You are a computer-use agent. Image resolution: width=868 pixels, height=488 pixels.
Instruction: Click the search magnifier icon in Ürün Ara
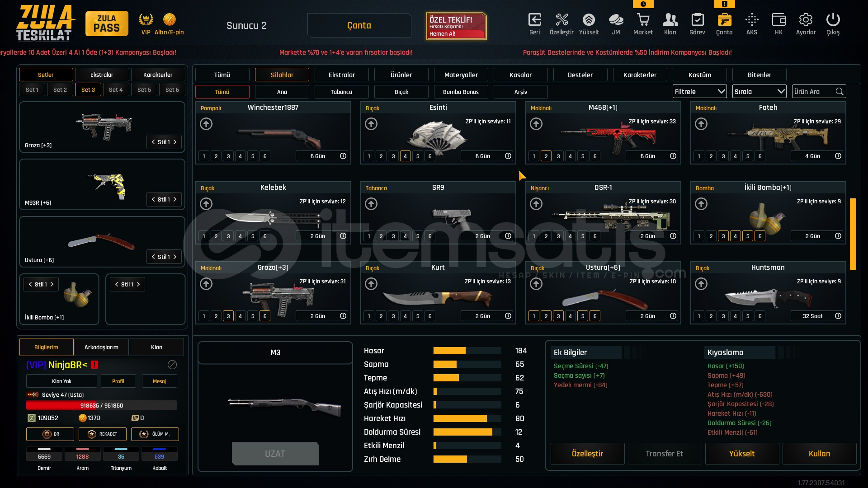(840, 92)
